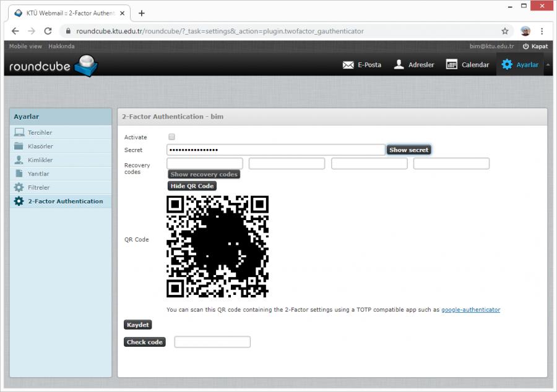Click into the Secret password field
Image resolution: width=557 pixels, height=392 pixels.
pyautogui.click(x=275, y=150)
